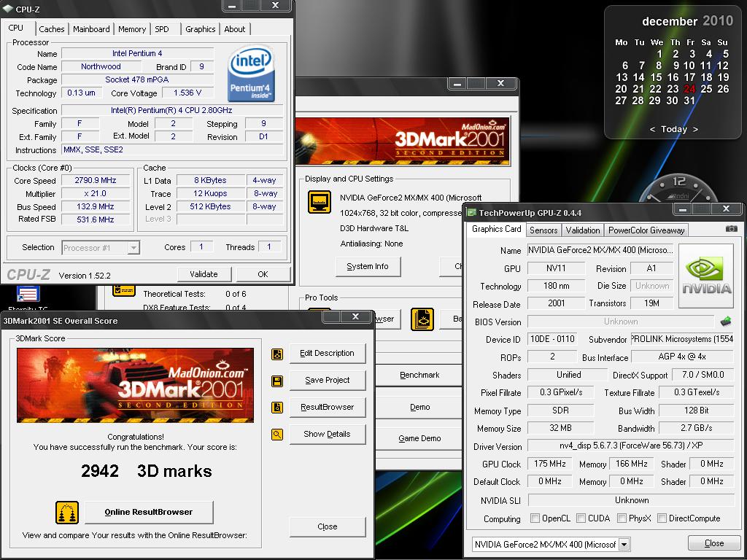The width and height of the screenshot is (747, 560).
Task: Click the Demo button in 3DMark
Action: tap(419, 407)
